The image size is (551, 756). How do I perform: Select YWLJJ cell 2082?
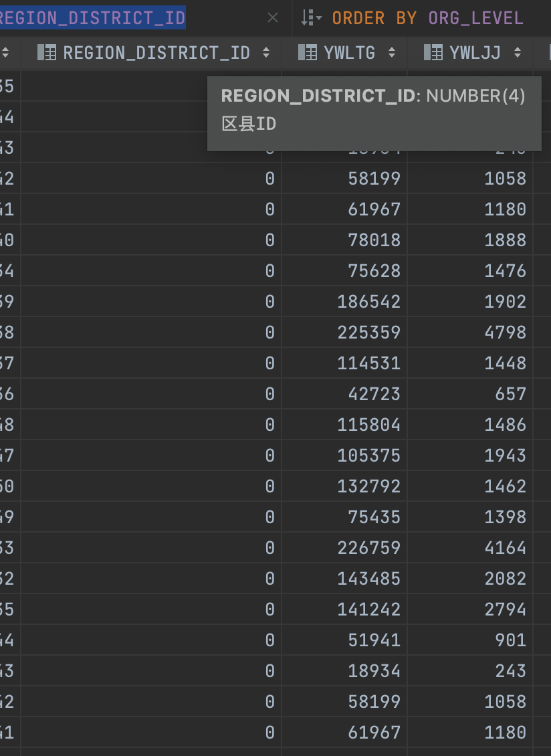(x=470, y=579)
